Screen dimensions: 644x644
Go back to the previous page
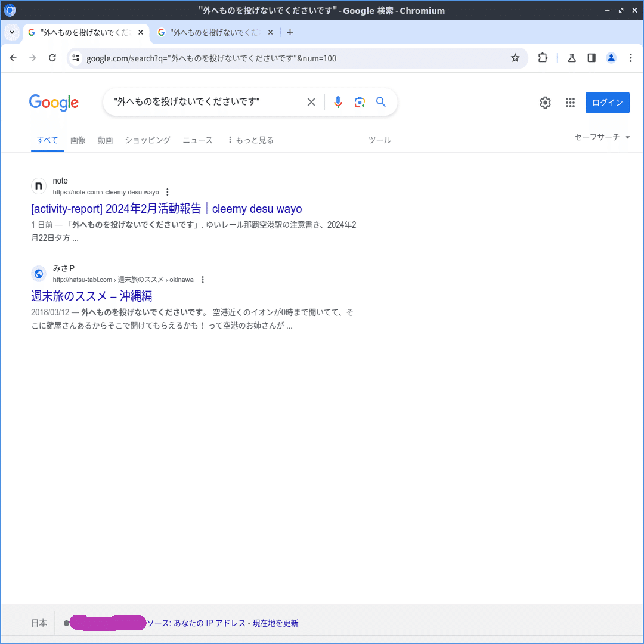point(13,58)
